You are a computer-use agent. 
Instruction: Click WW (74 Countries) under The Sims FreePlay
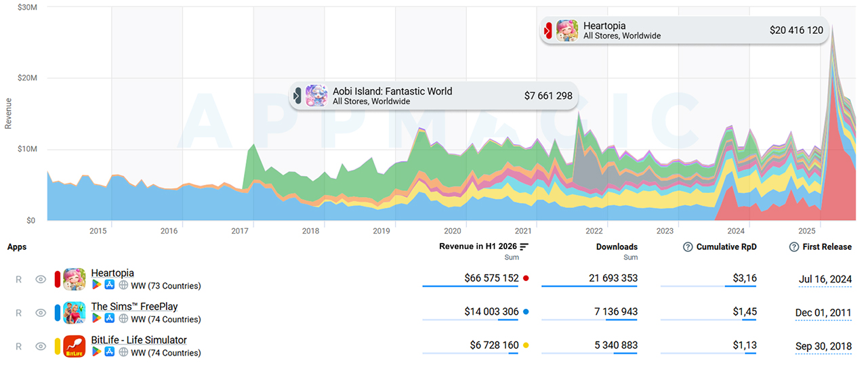tap(166, 319)
